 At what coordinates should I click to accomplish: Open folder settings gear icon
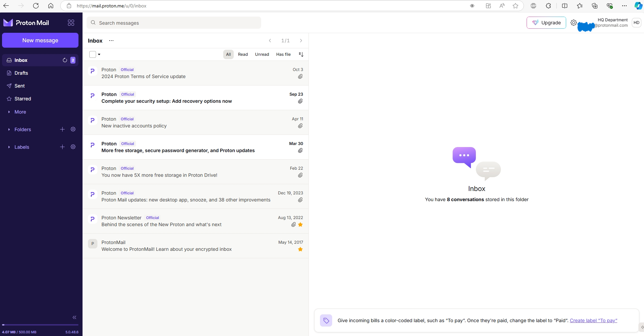(x=73, y=129)
